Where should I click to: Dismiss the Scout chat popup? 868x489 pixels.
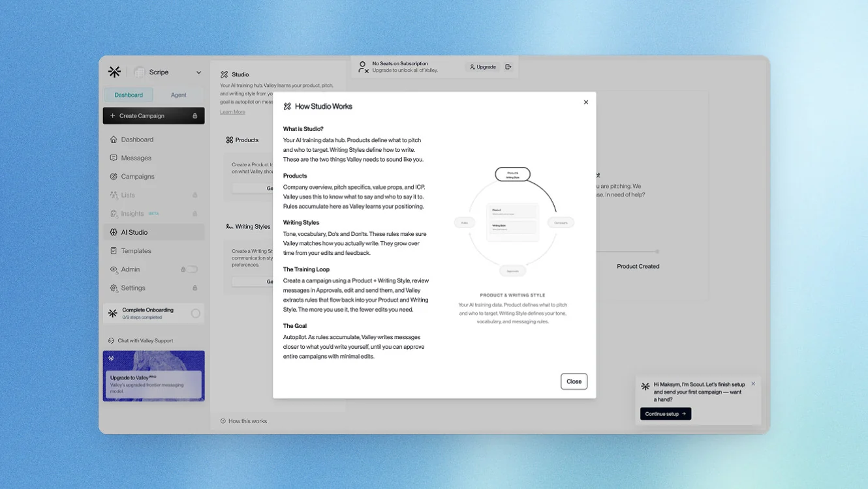pos(753,384)
